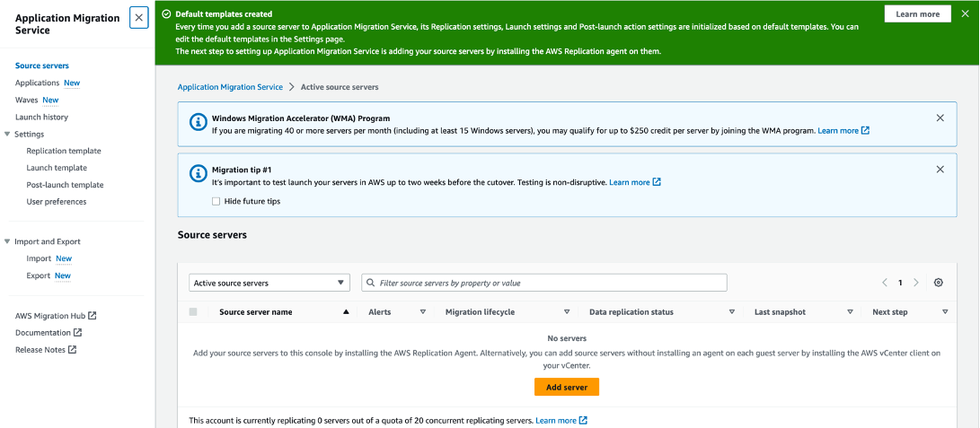This screenshot has height=428, width=980.
Task: Open Applications in sidebar
Action: 38,83
